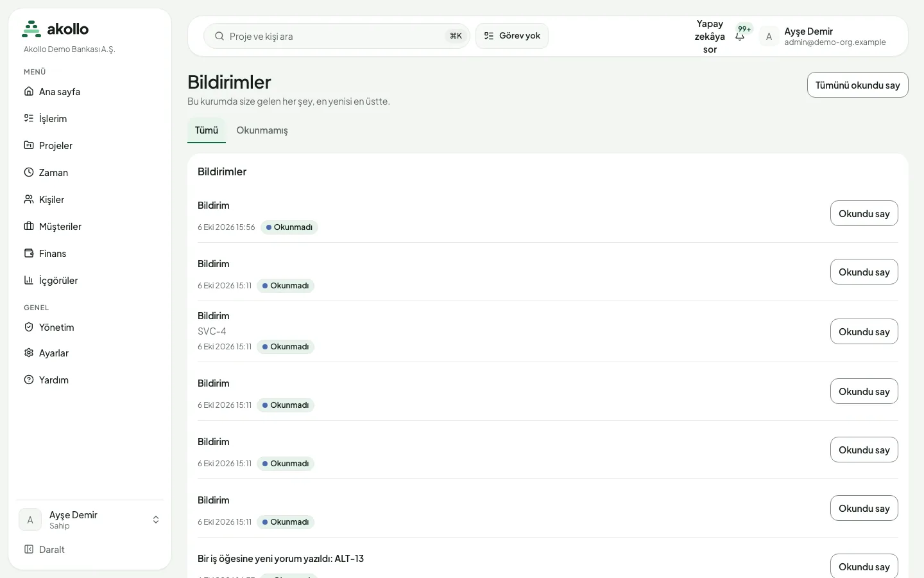
Task: Open Ayarlar settings
Action: pyautogui.click(x=90, y=353)
